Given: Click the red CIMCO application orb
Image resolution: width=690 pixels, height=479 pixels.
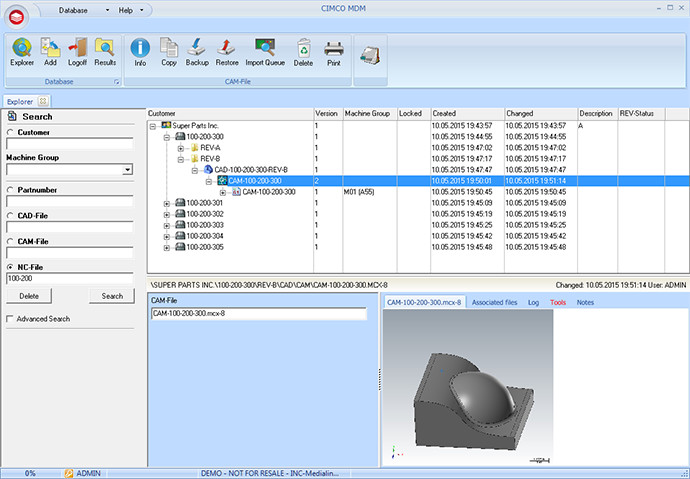Looking at the screenshot, I should coord(17,17).
